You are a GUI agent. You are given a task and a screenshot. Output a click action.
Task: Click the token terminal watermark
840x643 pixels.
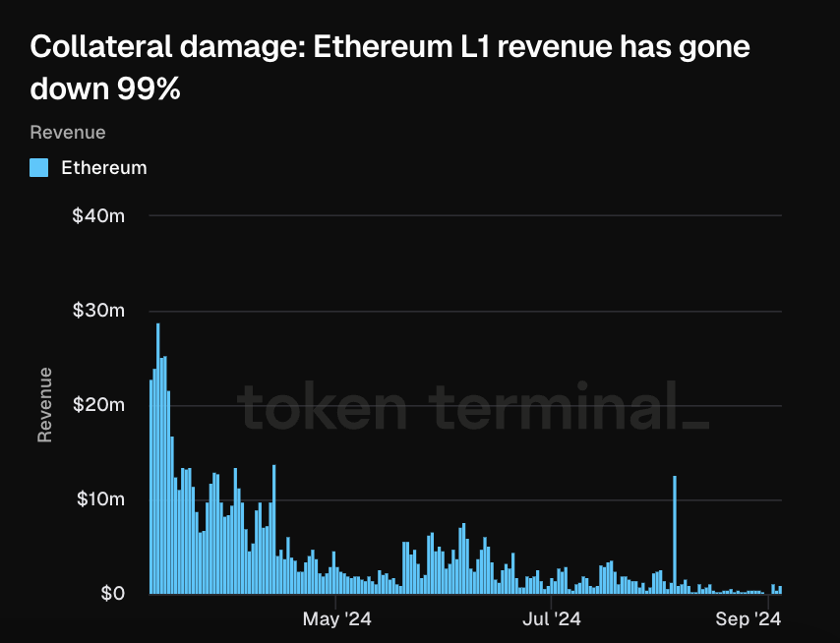click(x=473, y=406)
